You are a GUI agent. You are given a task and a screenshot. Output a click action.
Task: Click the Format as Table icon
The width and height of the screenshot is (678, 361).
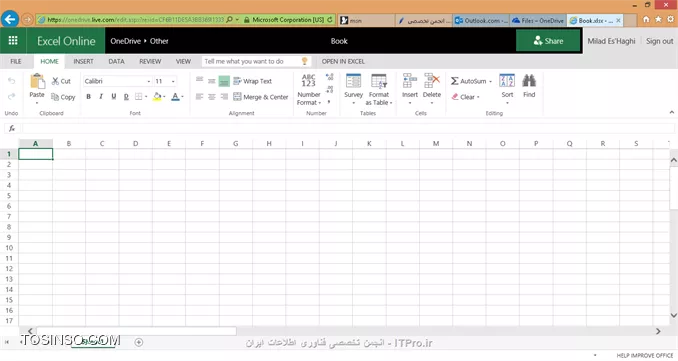379,81
